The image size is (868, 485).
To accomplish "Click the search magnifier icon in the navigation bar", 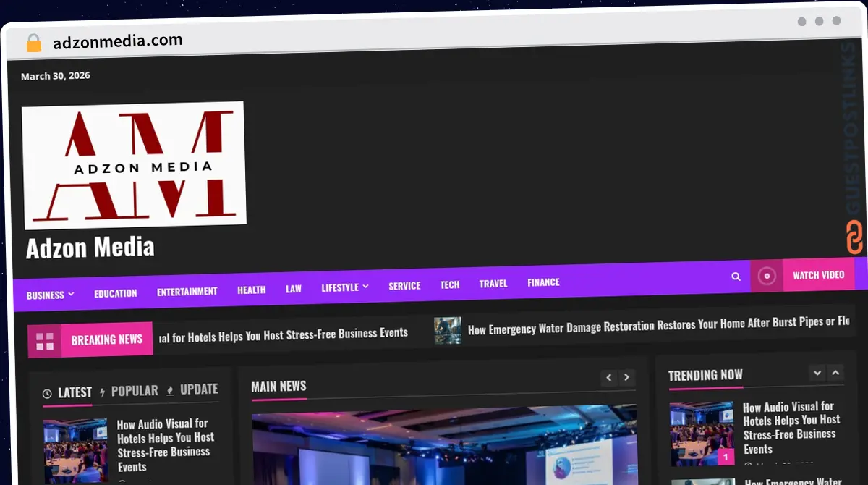I will (x=736, y=277).
